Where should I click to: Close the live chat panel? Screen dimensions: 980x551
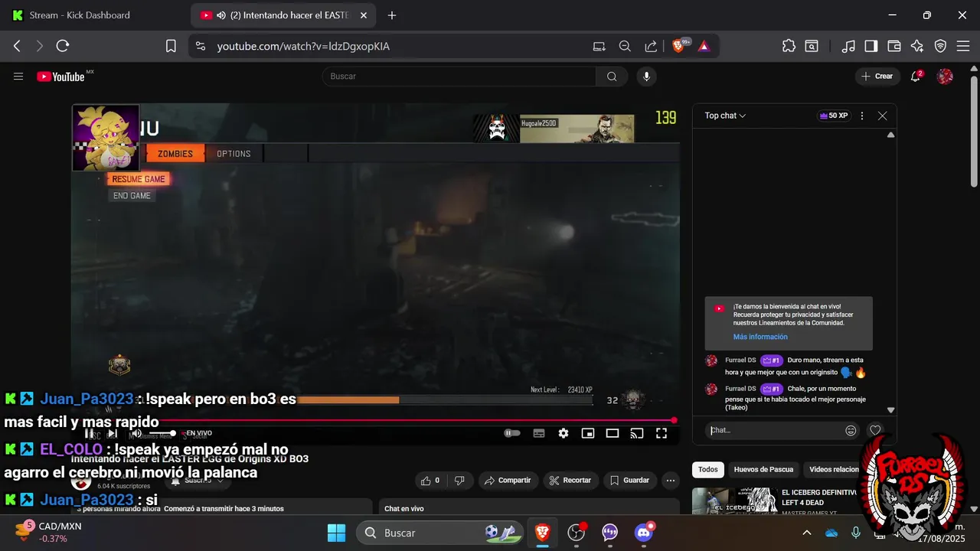click(x=882, y=116)
